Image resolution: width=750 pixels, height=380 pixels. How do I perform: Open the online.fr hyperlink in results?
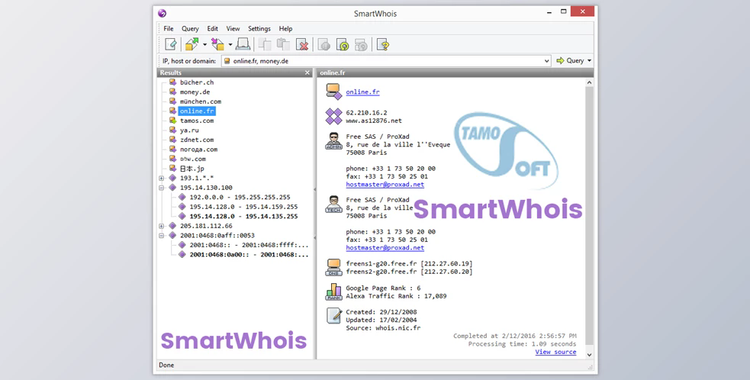point(363,92)
